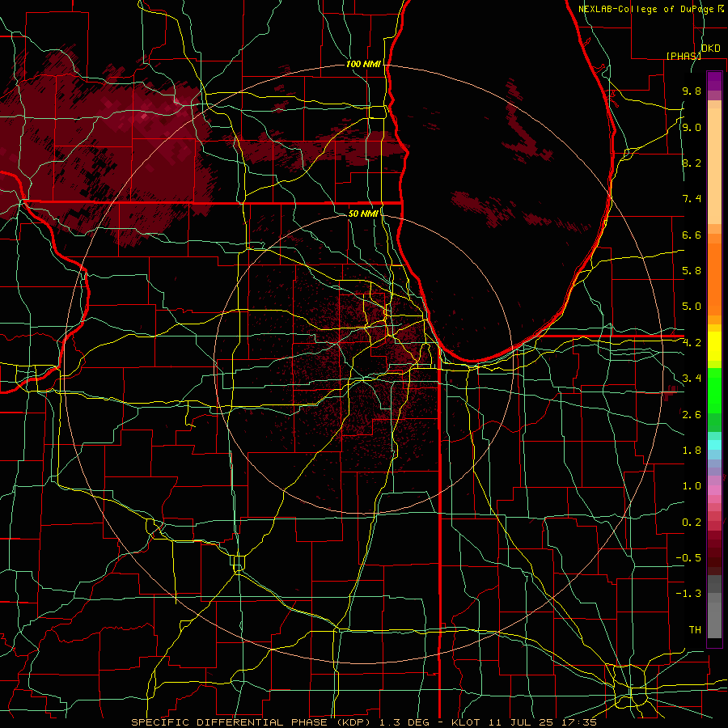The width and height of the screenshot is (728, 728).
Task: Click the "SPECIFIC DIFFERENTIAL PHASE (KDP)" caption
Action: coord(251,722)
